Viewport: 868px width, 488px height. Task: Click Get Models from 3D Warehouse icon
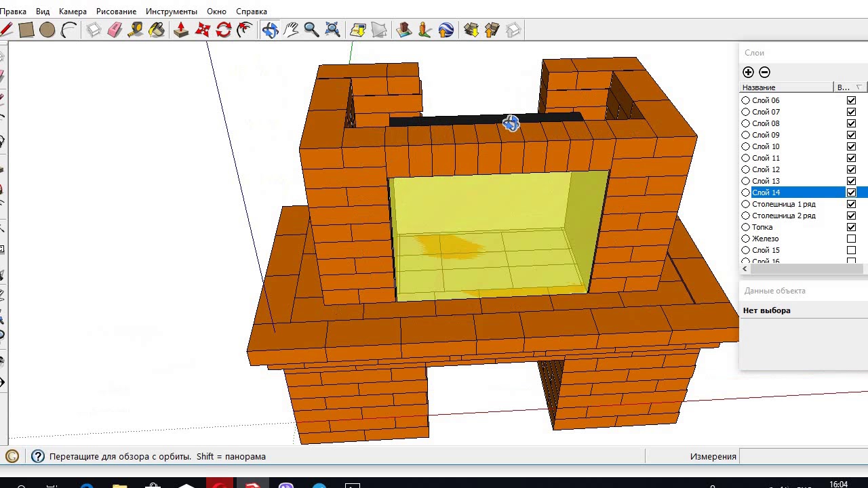pyautogui.click(x=471, y=30)
